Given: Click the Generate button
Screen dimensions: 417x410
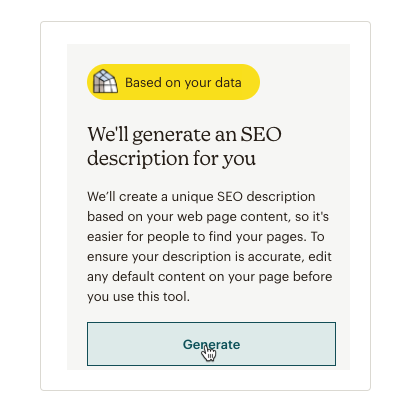Looking at the screenshot, I should (211, 344).
